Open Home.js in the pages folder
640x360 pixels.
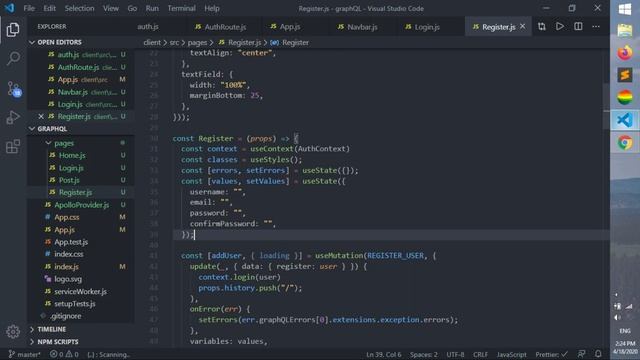pyautogui.click(x=72, y=156)
